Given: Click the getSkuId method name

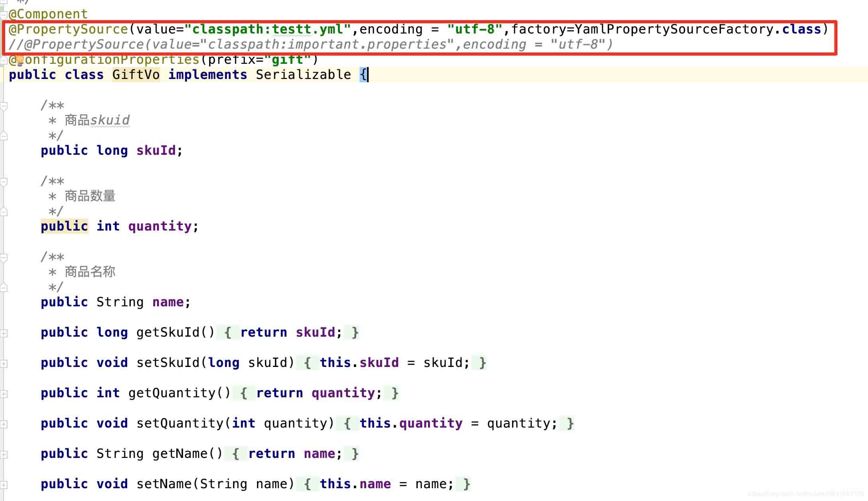Looking at the screenshot, I should click(168, 332).
